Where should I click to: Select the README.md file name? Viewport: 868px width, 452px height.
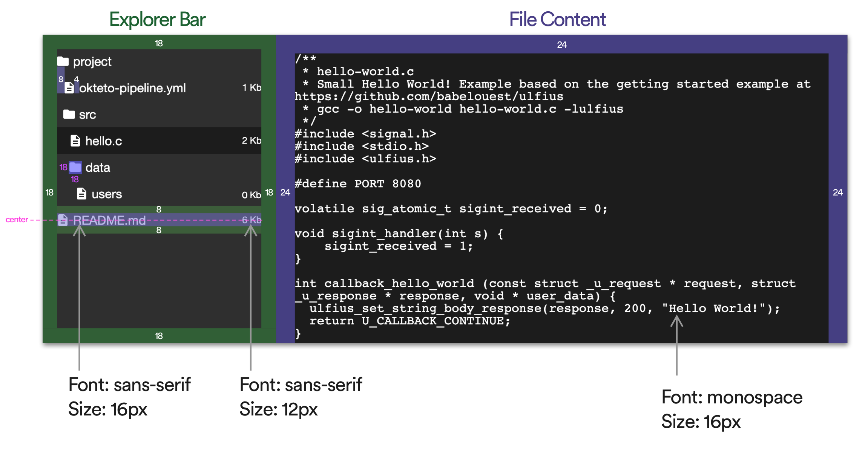(x=109, y=220)
